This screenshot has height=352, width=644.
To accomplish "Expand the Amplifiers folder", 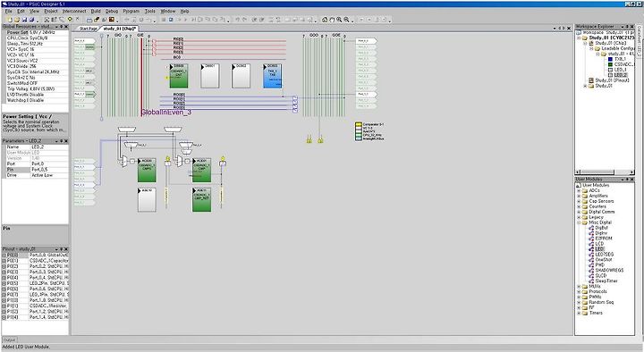I will [579, 196].
